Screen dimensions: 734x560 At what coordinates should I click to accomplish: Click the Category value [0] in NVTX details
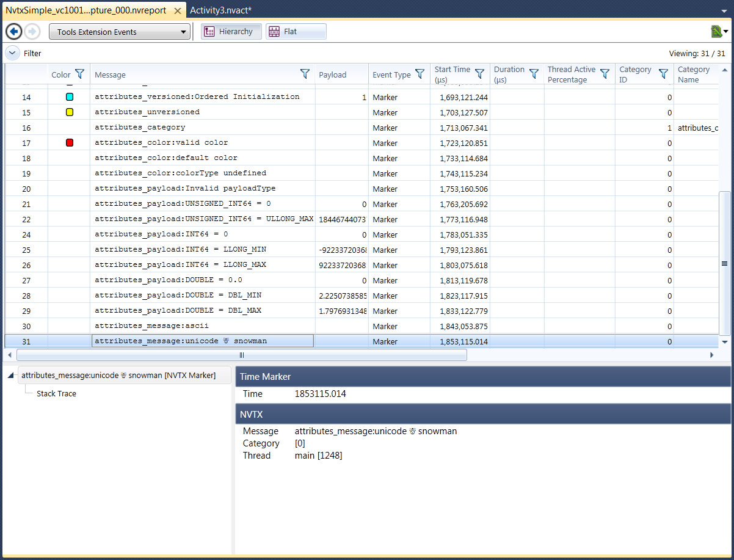pos(300,443)
